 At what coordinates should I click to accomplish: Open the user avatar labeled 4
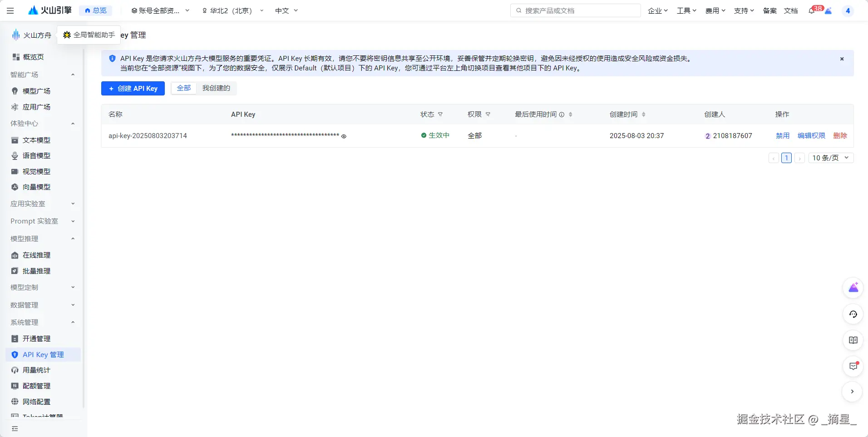tap(848, 10)
